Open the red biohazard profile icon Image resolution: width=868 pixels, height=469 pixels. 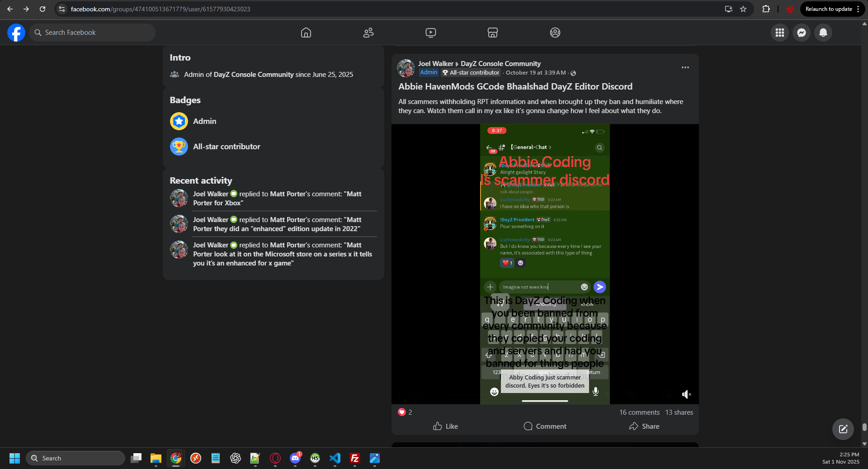coord(790,9)
